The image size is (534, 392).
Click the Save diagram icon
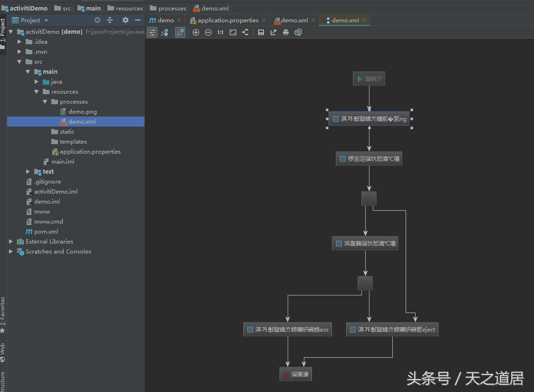[x=260, y=32]
